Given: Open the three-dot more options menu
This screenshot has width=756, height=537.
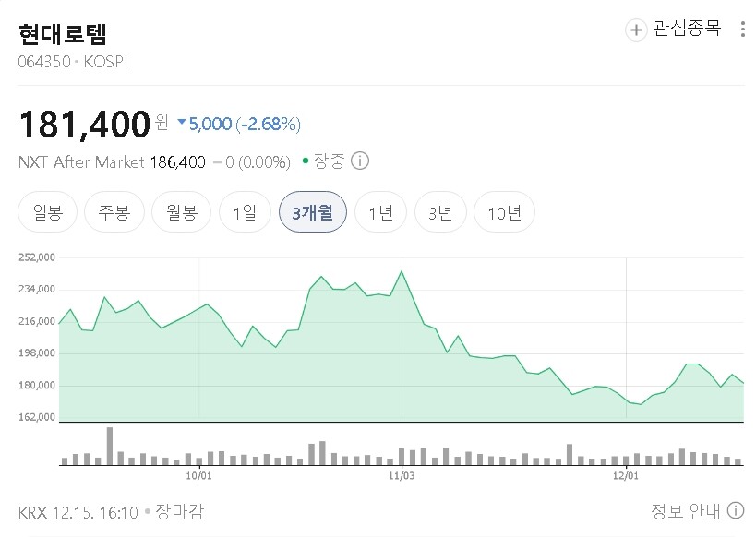Looking at the screenshot, I should (743, 30).
